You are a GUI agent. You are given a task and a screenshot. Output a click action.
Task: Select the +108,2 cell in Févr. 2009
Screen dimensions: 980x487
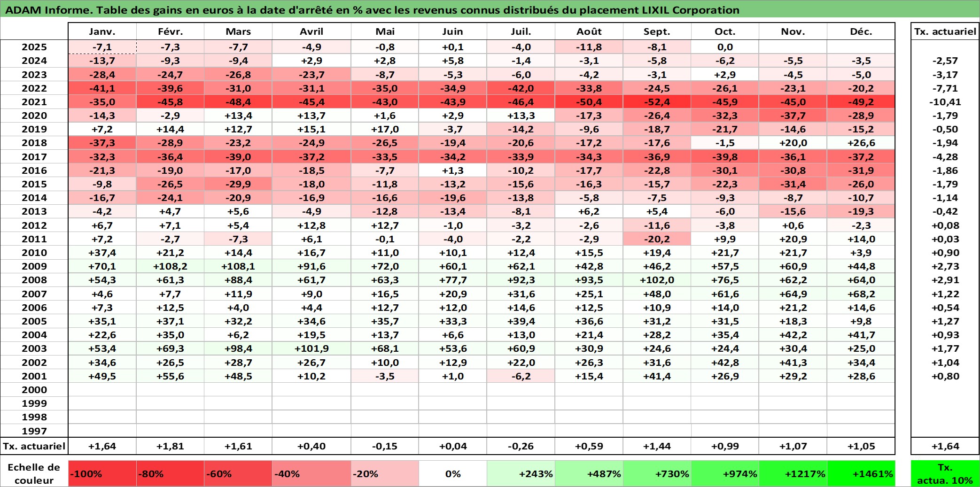[170, 266]
